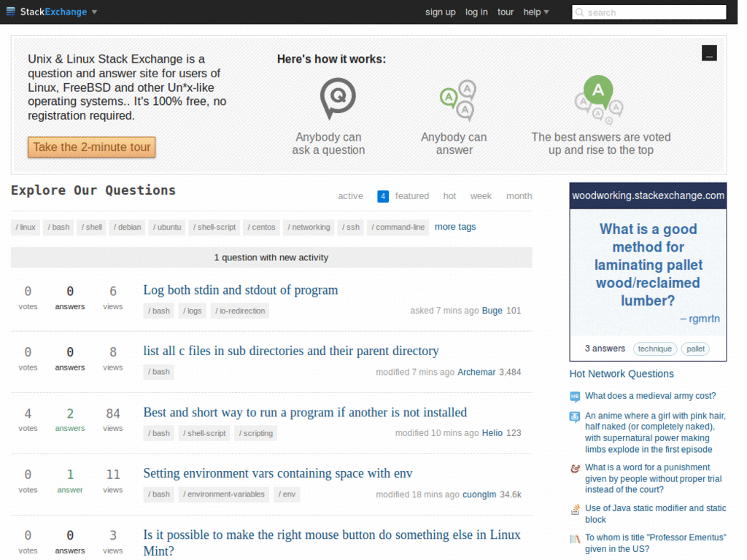The height and width of the screenshot is (560, 747).
Task: Click the ask a question Q bubble icon
Action: pyautogui.click(x=338, y=98)
